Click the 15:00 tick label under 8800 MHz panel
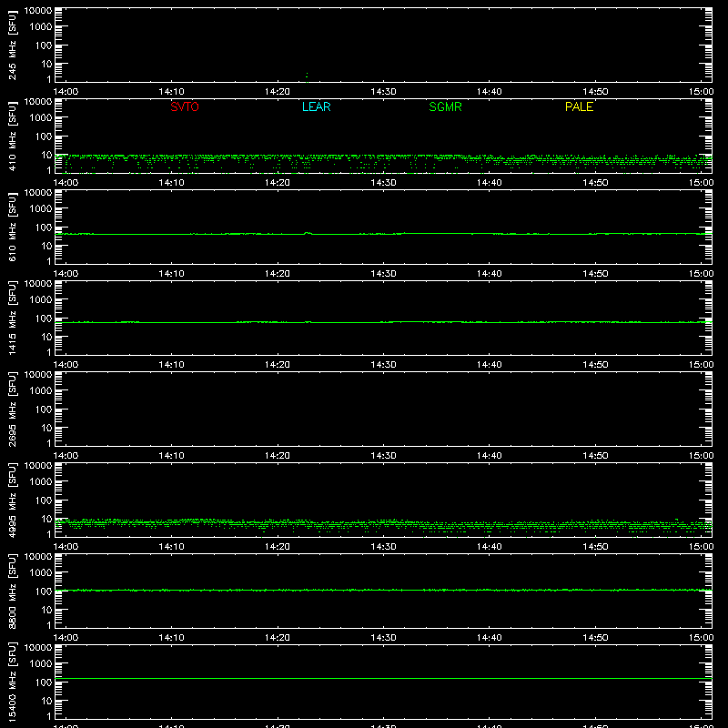Screen dimensions: 728x728 point(701,638)
